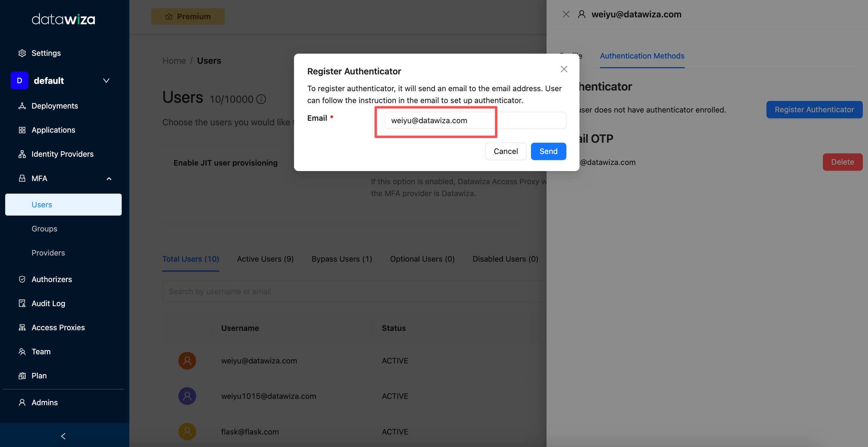Open the Active Users (9) tab

(x=265, y=259)
